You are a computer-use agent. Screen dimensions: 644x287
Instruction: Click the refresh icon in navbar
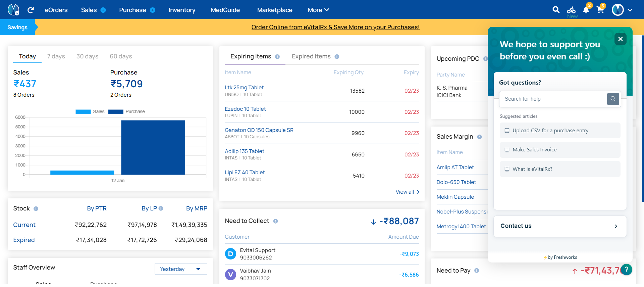point(31,10)
